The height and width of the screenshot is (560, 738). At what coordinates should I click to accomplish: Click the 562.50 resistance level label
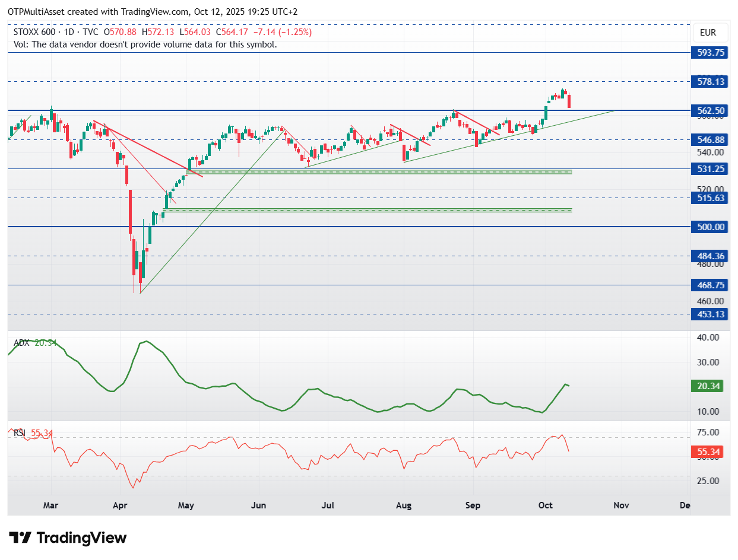coord(711,110)
